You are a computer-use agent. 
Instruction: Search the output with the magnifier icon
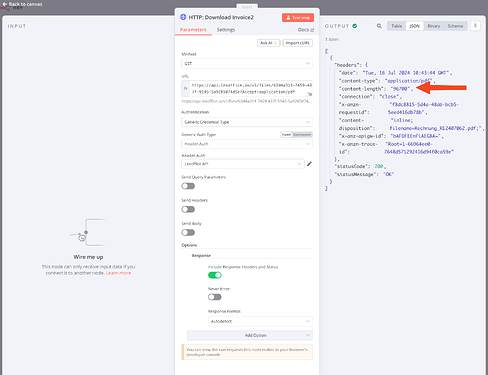(379, 26)
